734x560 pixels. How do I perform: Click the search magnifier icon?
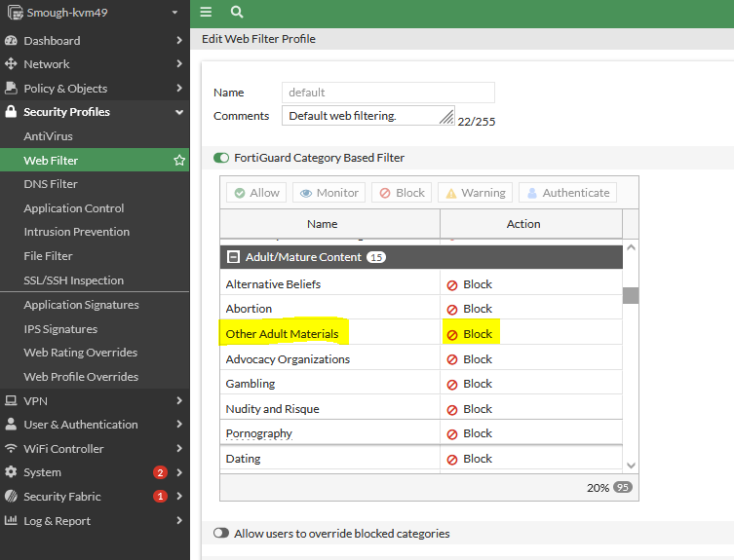pyautogui.click(x=237, y=13)
